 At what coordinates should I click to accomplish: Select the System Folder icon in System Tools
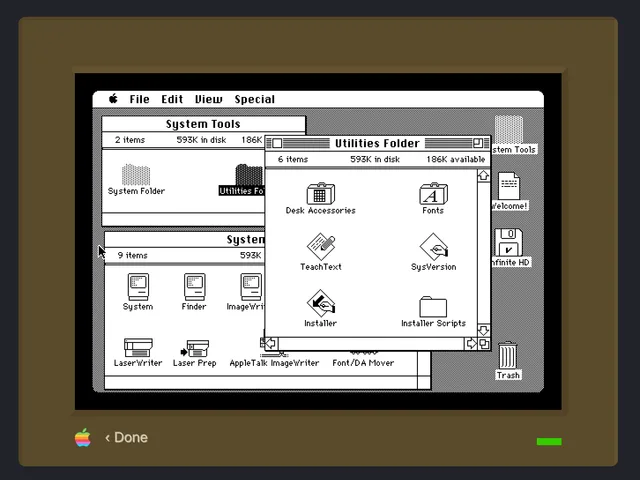tap(136, 175)
